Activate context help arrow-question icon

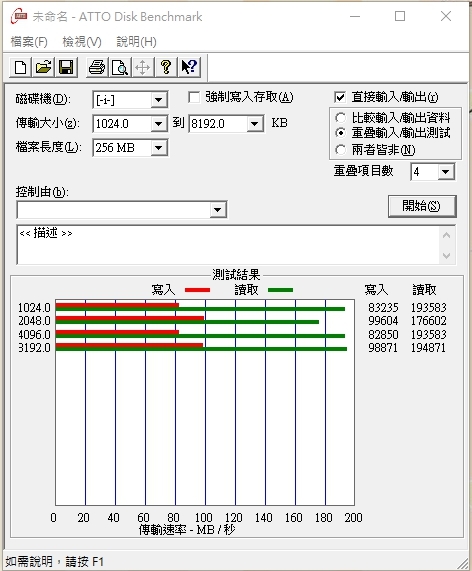coord(189,67)
